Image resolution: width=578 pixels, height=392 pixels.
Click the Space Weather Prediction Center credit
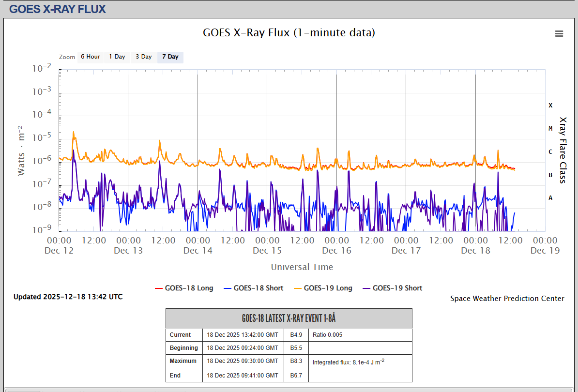pos(507,299)
